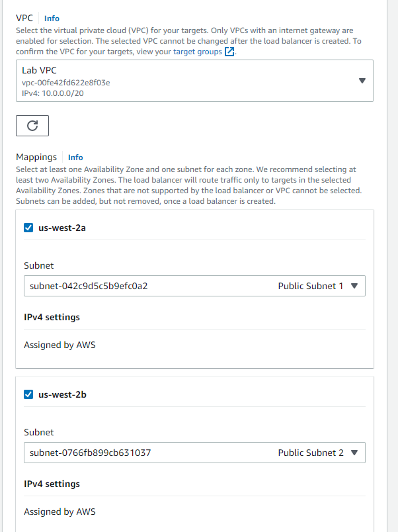
Task: Click the Subnet label under us-west-2a
Action: click(x=38, y=265)
